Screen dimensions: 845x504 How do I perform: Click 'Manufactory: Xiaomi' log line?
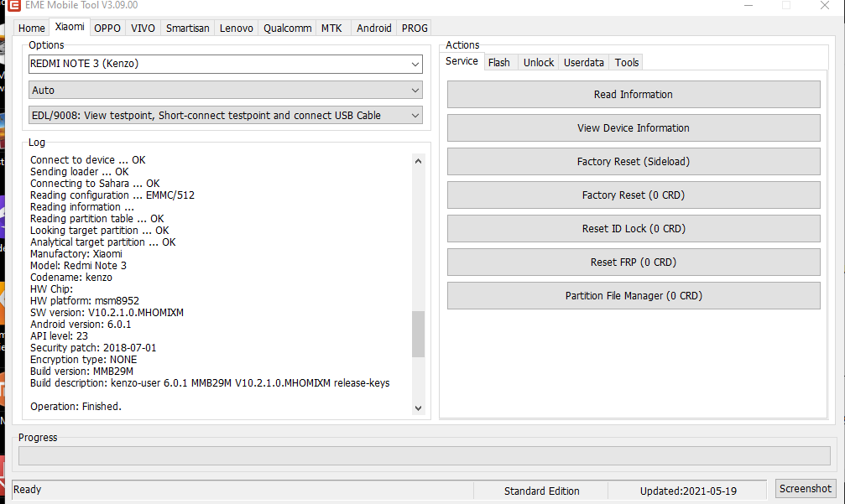click(76, 253)
